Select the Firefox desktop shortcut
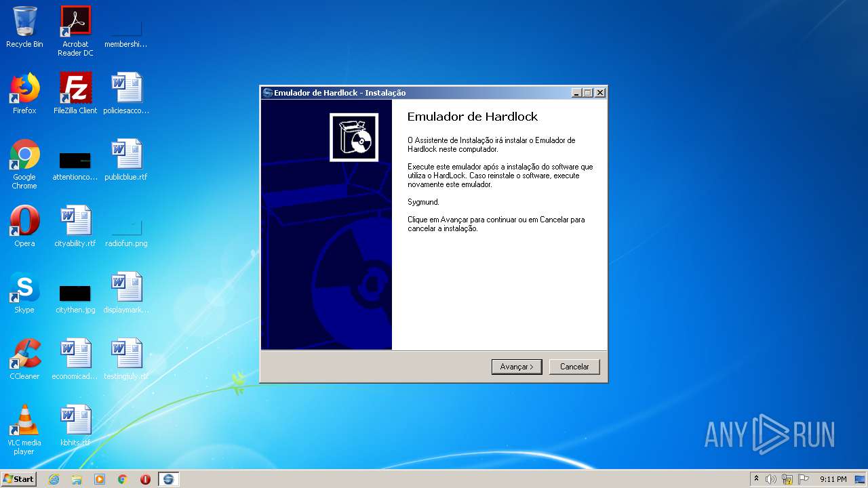The height and width of the screenshot is (488, 868). pos(24,94)
